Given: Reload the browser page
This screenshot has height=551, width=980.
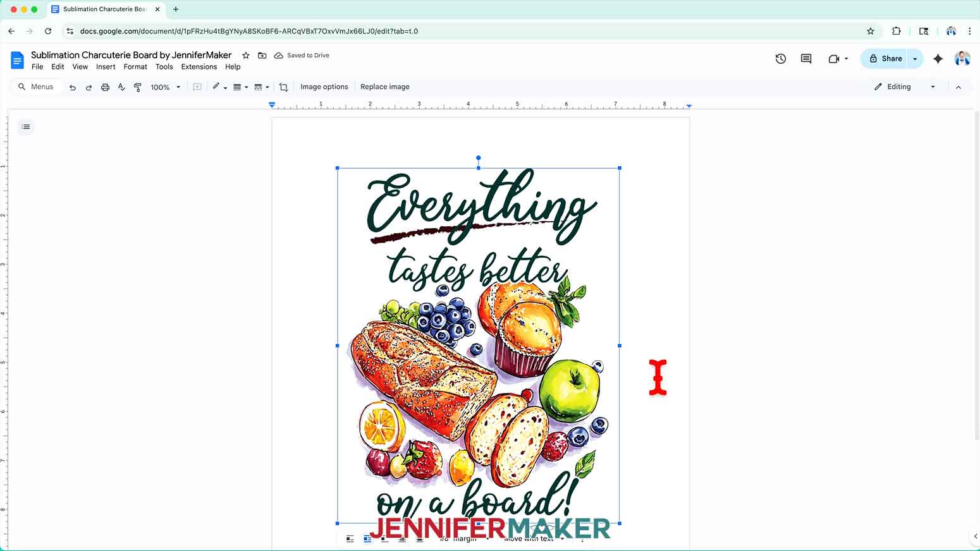Looking at the screenshot, I should 48,31.
